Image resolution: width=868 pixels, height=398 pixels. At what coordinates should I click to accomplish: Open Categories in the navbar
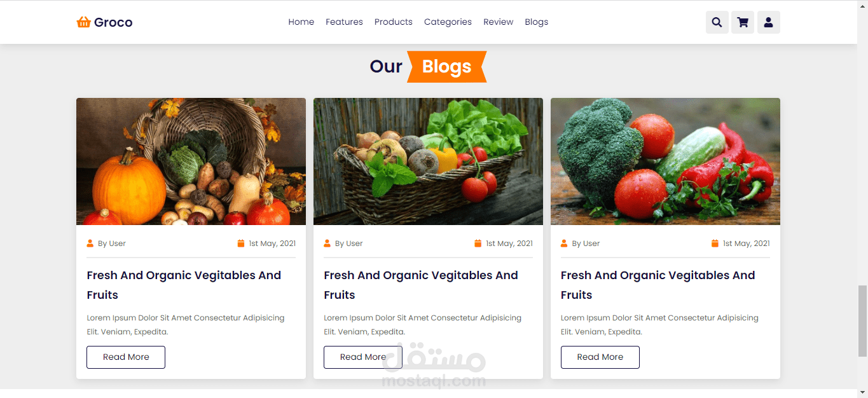coord(448,22)
